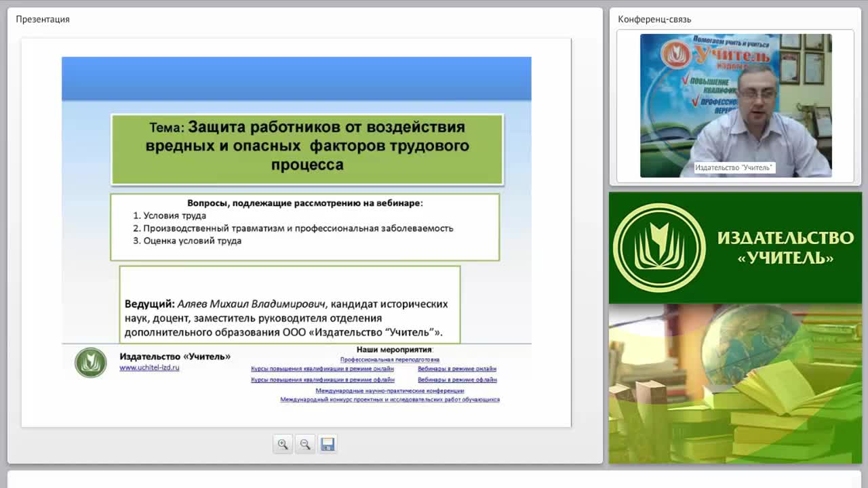Save the presentation with the floppy disk icon
The width and height of the screenshot is (868, 488).
328,444
